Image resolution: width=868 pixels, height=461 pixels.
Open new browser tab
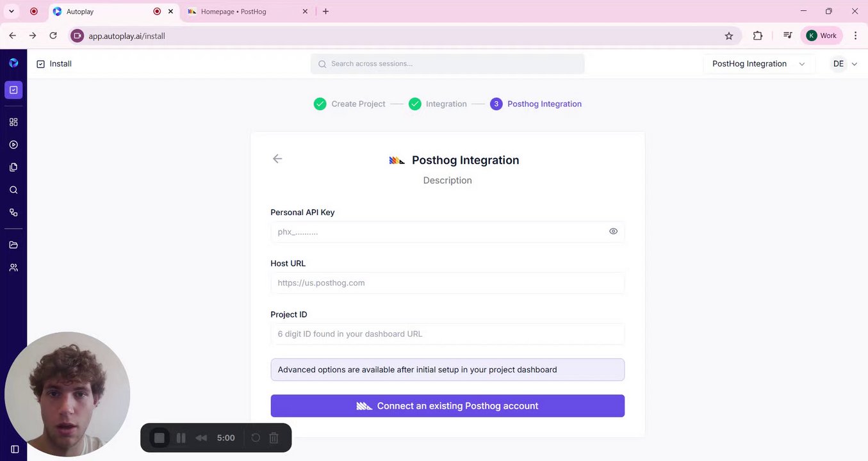[x=325, y=12]
